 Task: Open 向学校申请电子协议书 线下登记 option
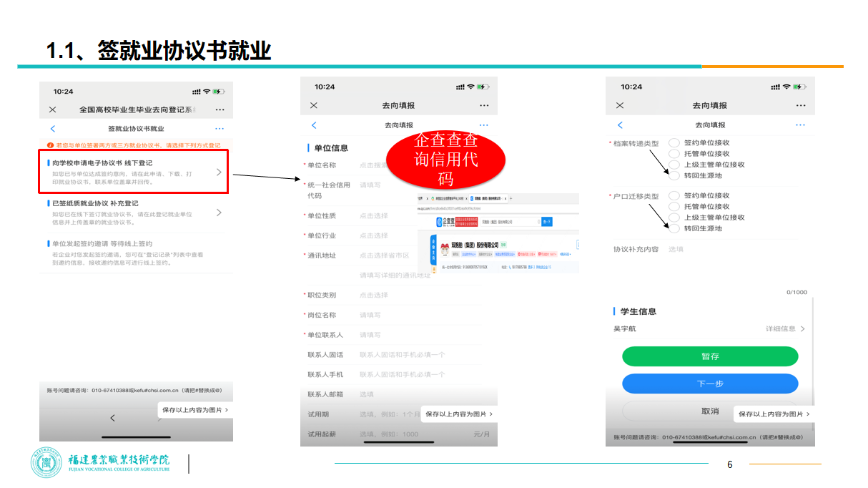tap(134, 172)
